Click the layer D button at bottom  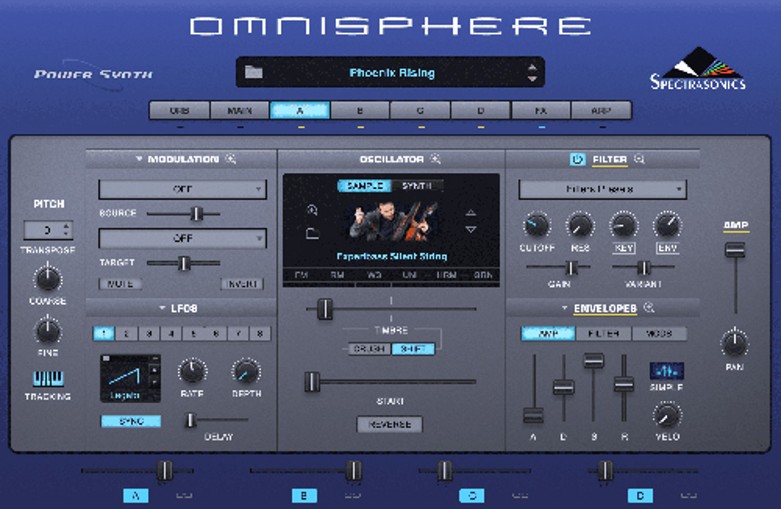(640, 496)
